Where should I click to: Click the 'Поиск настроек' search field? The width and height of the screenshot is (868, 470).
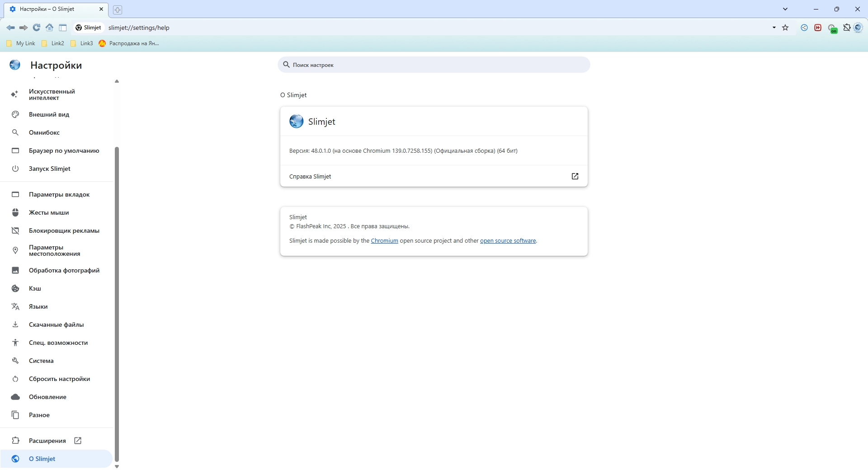click(x=434, y=65)
